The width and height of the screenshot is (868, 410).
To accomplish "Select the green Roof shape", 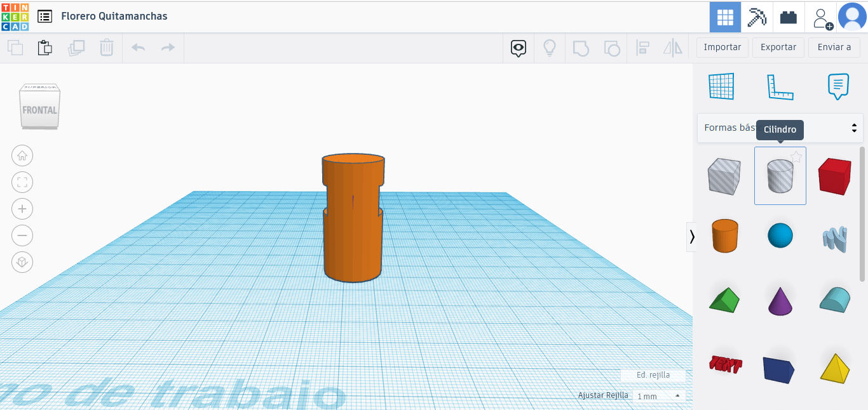I will [x=724, y=300].
